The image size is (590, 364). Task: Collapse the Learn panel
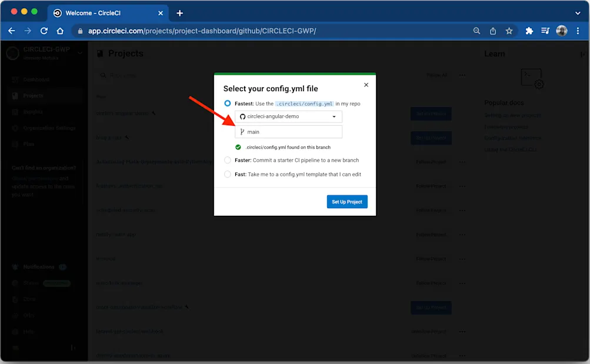tap(582, 55)
